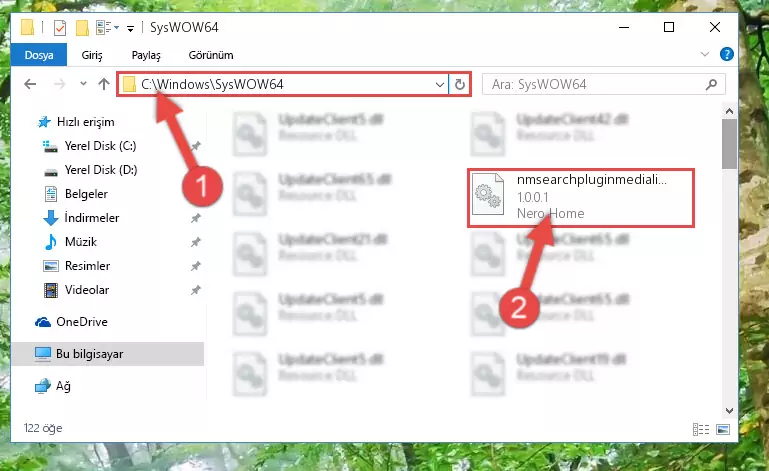This screenshot has height=471, width=769.
Task: Switch to details view in status bar
Action: tap(701, 429)
